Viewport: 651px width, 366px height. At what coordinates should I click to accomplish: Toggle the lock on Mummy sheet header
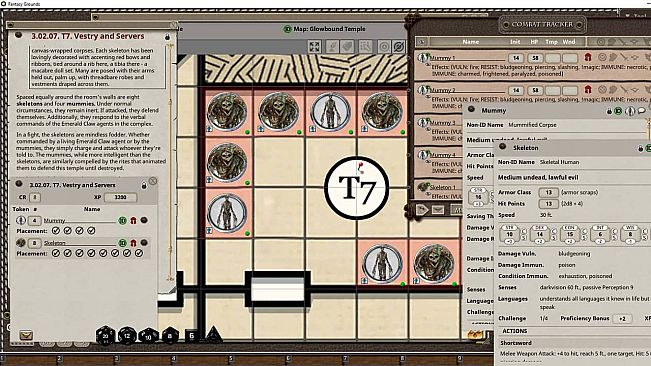609,111
